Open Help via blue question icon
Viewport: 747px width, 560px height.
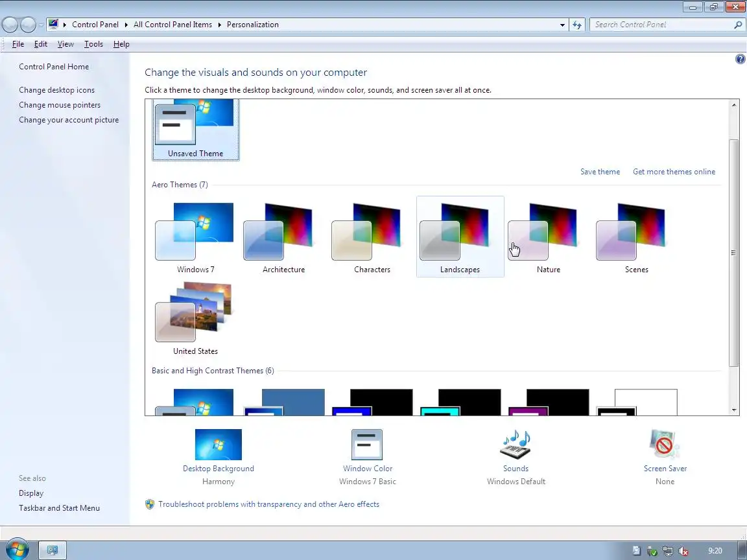coord(740,59)
